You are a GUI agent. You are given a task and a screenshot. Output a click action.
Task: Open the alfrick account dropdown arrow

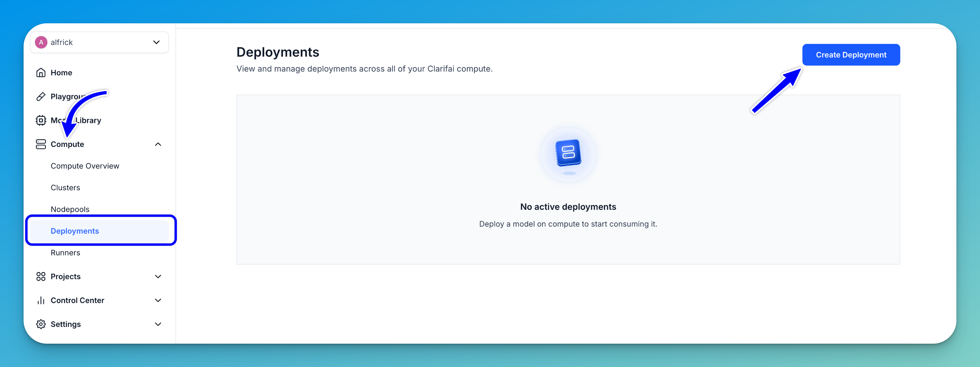pos(156,42)
